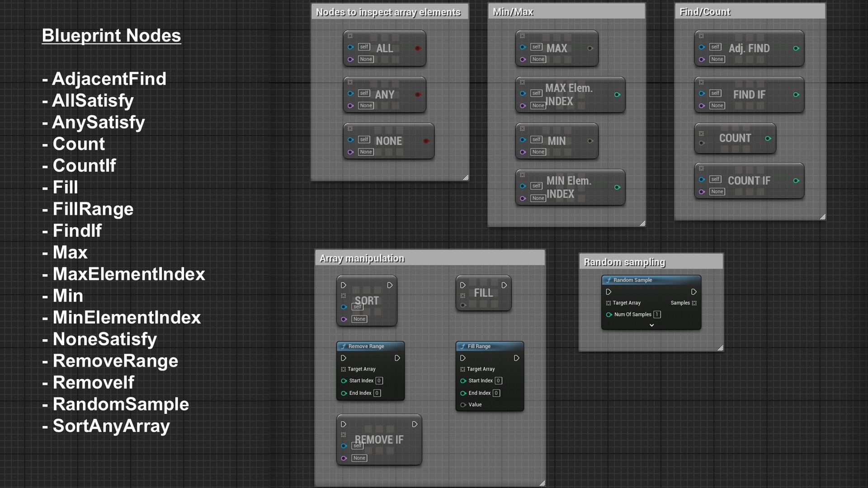868x488 pixels.
Task: Click the '- AdjacentFind' list entry
Action: pyautogui.click(x=104, y=79)
